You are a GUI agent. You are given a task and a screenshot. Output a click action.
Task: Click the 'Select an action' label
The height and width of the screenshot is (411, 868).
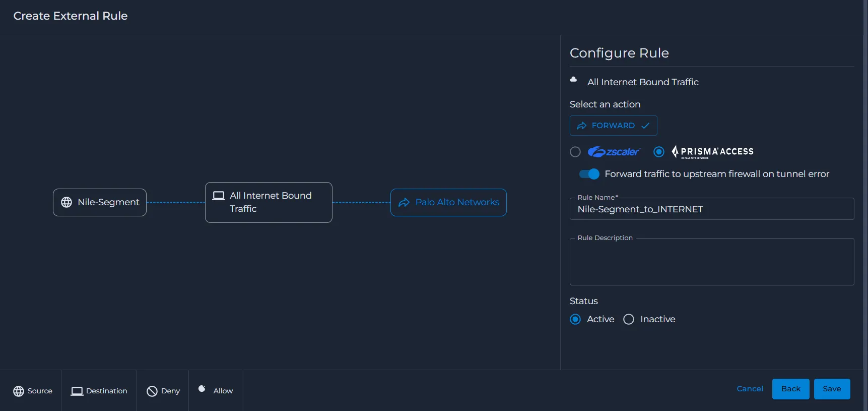coord(605,104)
